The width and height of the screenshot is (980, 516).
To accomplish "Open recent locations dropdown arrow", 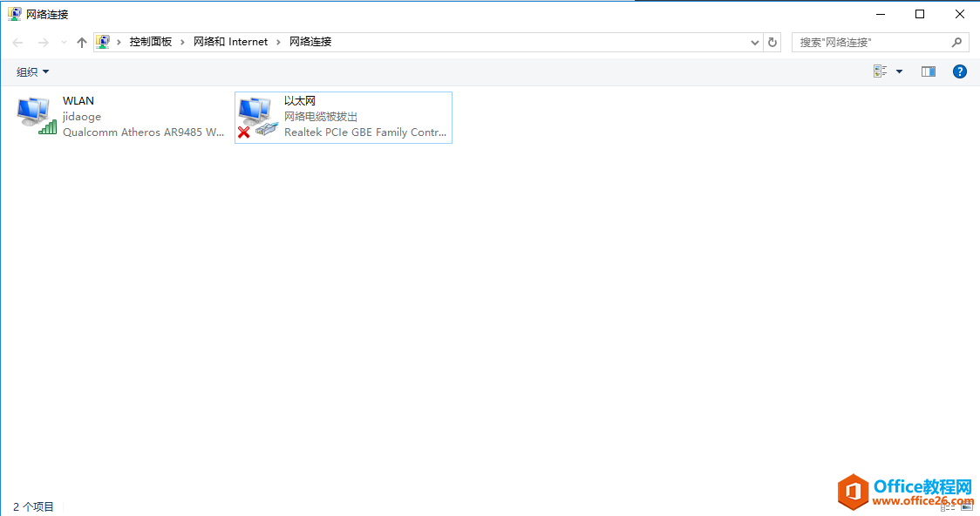I will (64, 43).
